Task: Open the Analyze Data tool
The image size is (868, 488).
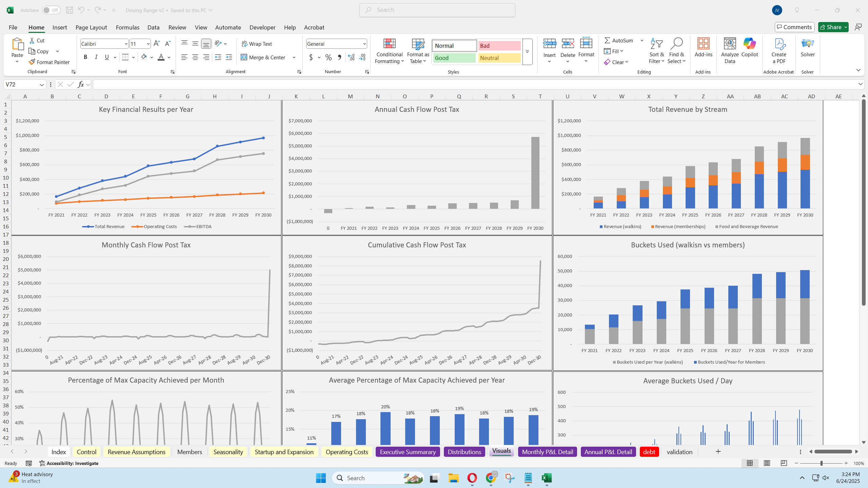Action: [x=730, y=44]
